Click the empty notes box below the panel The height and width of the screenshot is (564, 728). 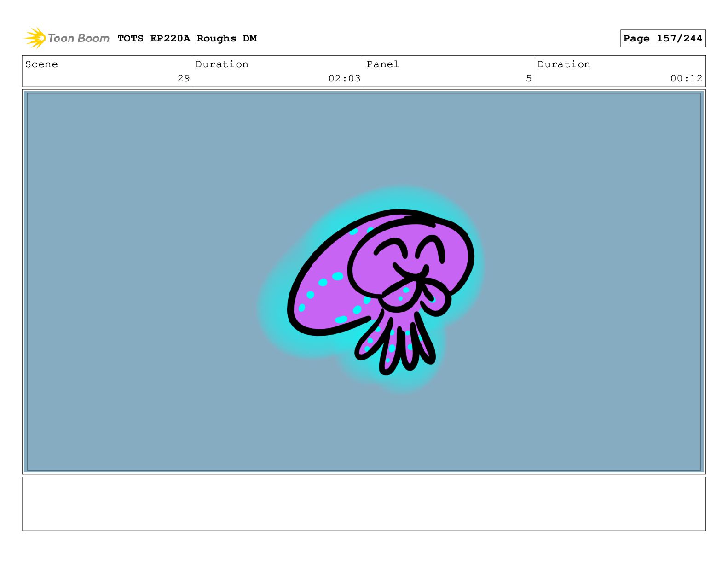[364, 504]
